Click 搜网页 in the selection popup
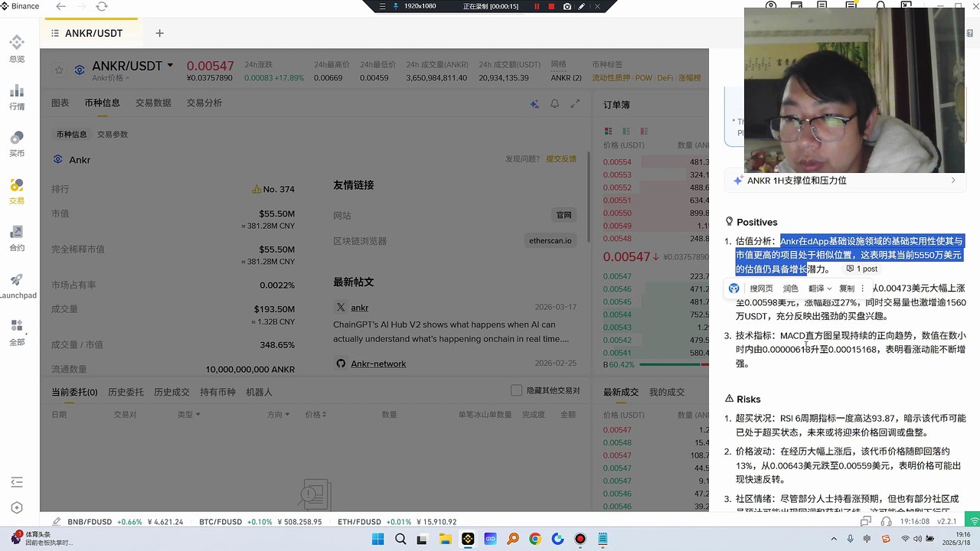 761,289
